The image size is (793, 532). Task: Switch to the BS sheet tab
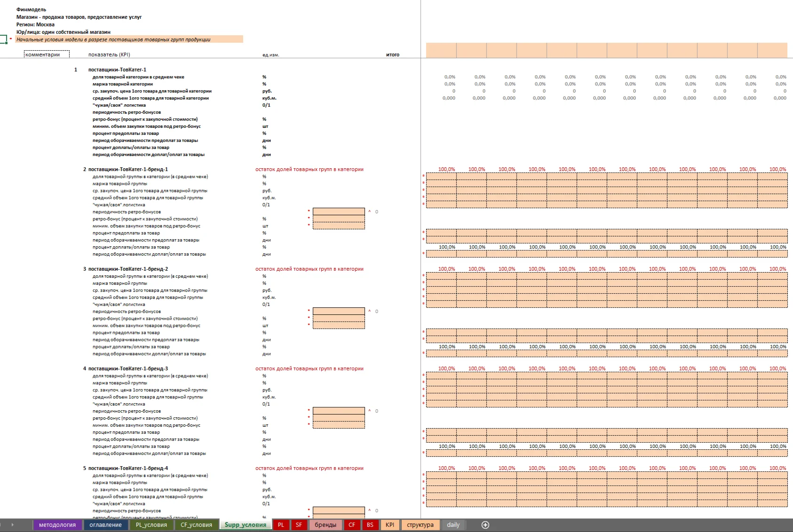[370, 525]
